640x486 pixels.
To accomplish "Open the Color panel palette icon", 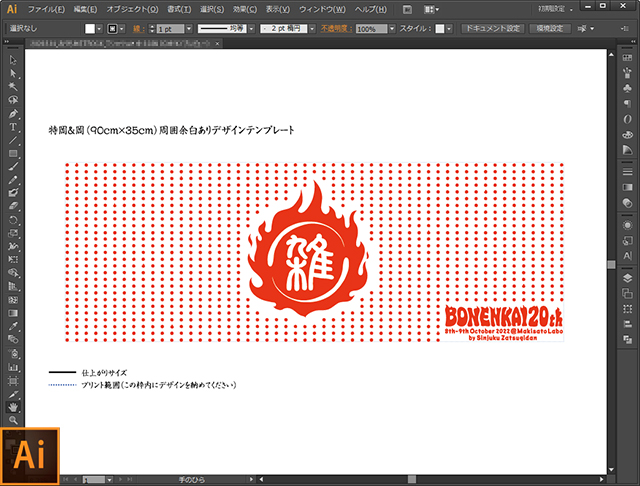I will [627, 135].
